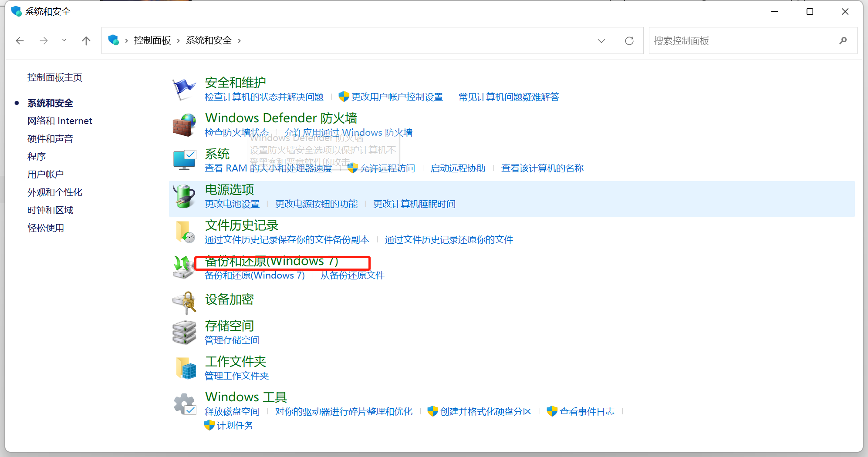Click the forward navigation arrow
This screenshot has height=457, width=868.
[x=44, y=40]
